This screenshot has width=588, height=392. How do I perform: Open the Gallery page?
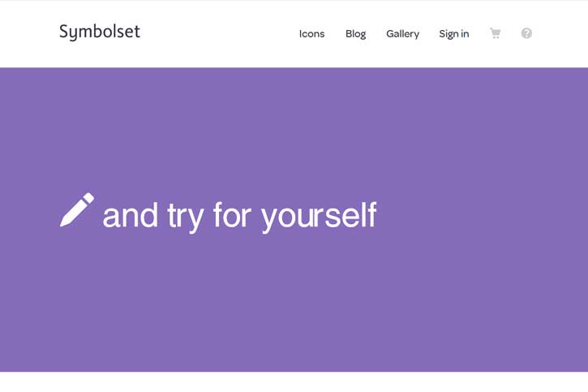tap(403, 34)
